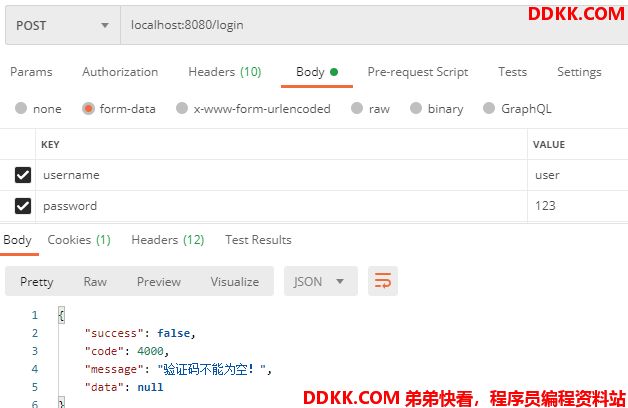The height and width of the screenshot is (408, 628).
Task: Select the response Body tab
Action: coord(17,240)
